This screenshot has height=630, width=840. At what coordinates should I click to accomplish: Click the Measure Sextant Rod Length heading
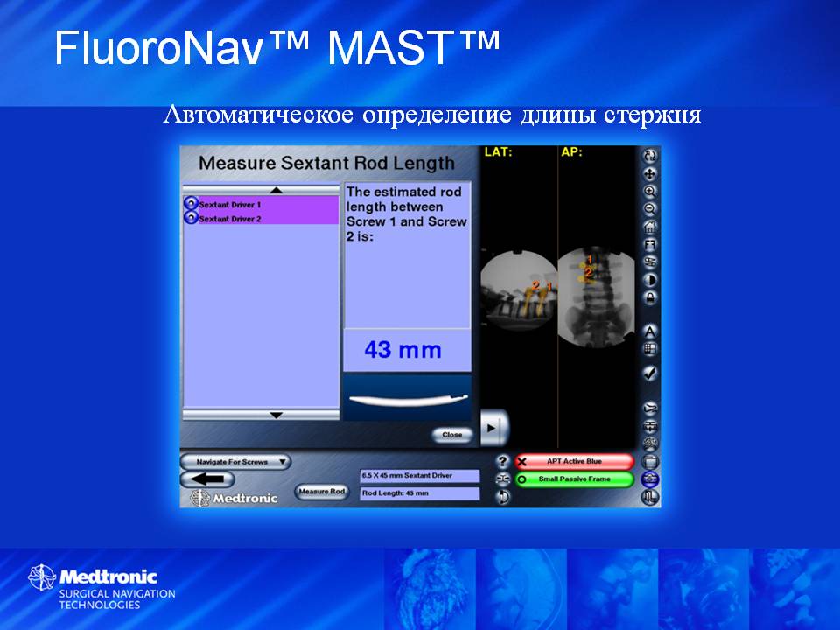click(326, 163)
